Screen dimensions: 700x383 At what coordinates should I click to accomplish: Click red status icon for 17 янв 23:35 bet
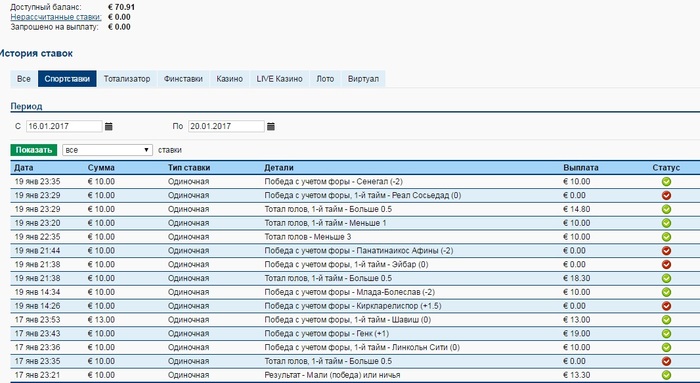pos(666,362)
